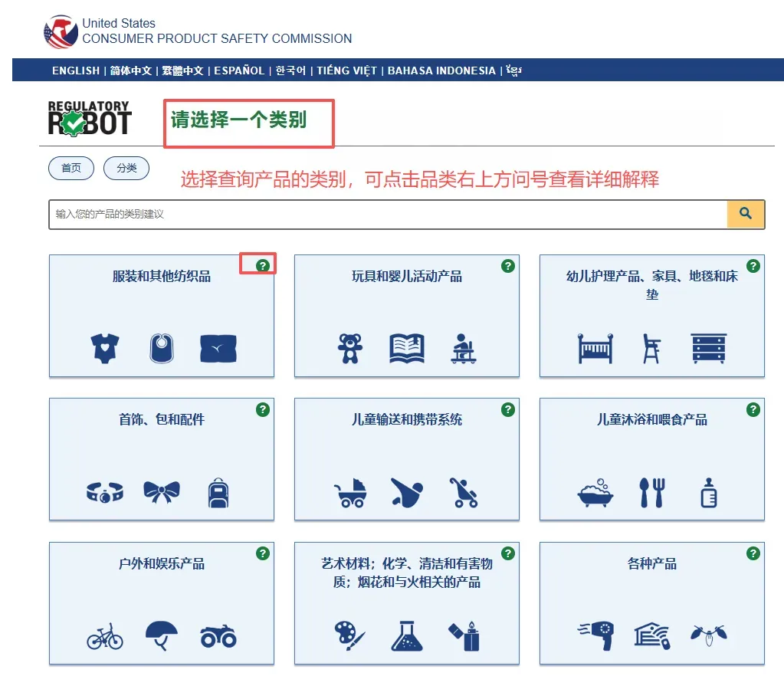The width and height of the screenshot is (784, 676).
Task: Click the ATV icon
Action: coord(218,636)
